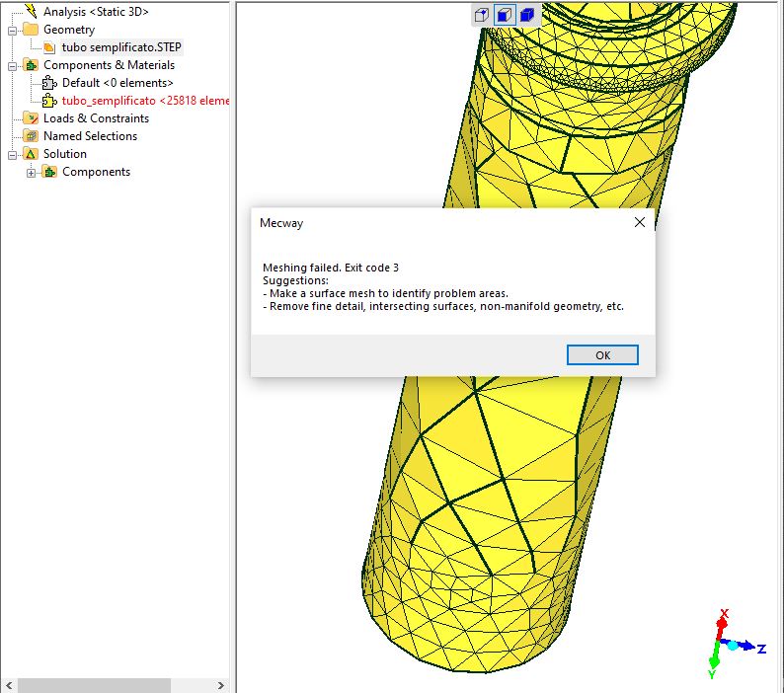Click the Geometry folder icon
The image size is (784, 693).
31,30
